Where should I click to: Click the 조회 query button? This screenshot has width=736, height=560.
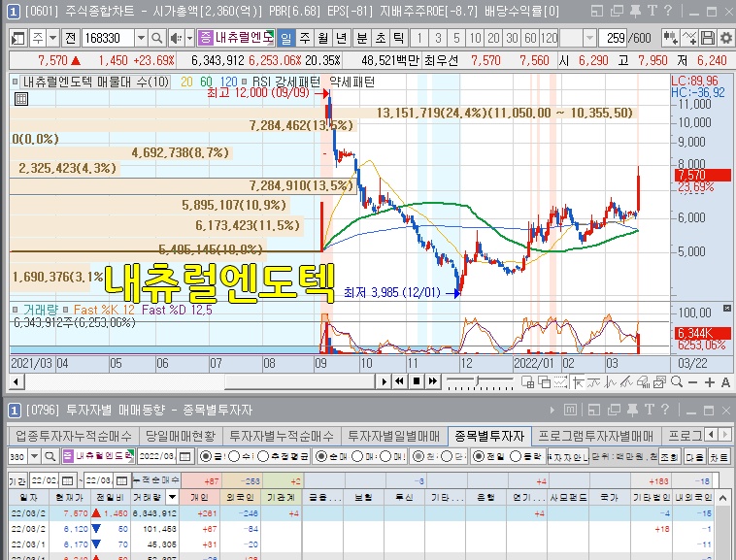pyautogui.click(x=669, y=456)
